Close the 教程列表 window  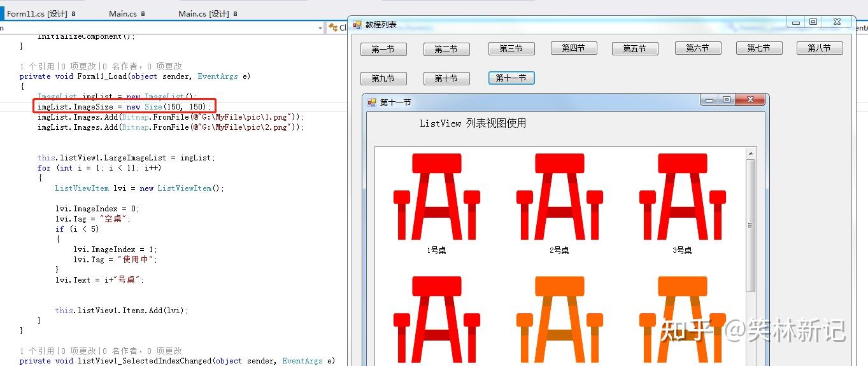coord(837,22)
